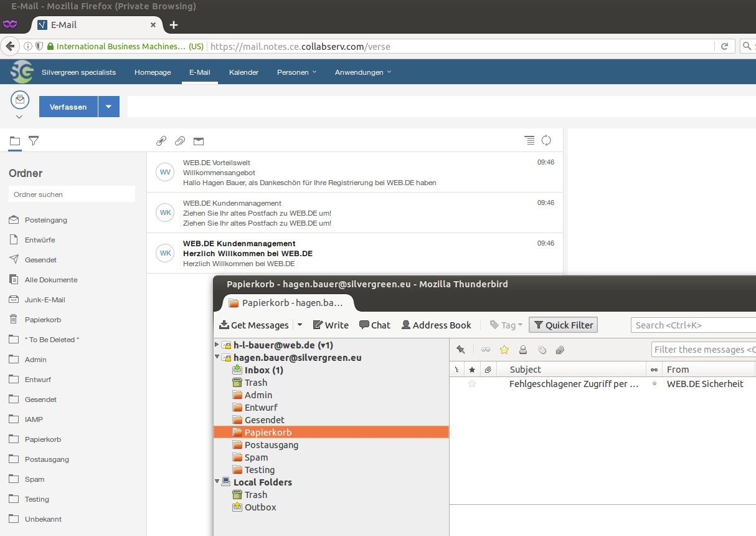Toggle the unread filter glasses icon
This screenshot has width=756, height=536.
[x=486, y=350]
